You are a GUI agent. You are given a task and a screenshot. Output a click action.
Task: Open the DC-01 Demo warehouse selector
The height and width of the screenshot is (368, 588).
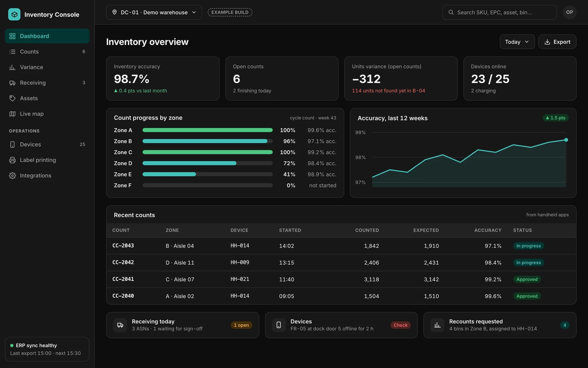click(154, 12)
